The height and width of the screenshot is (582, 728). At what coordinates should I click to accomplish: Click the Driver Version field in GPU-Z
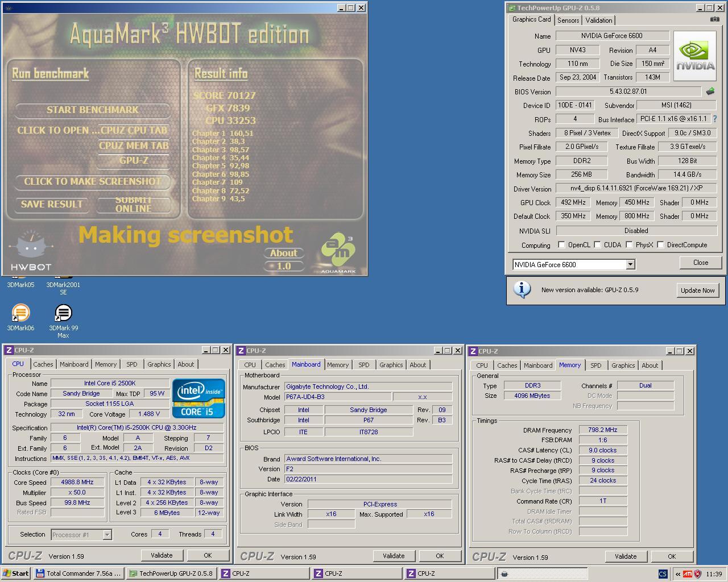click(x=636, y=188)
